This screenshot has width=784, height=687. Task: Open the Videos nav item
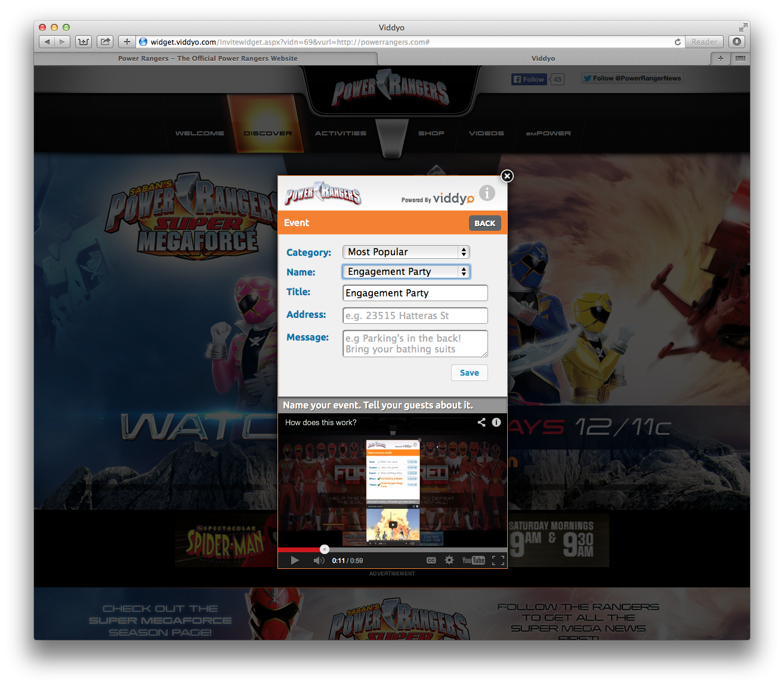[486, 133]
